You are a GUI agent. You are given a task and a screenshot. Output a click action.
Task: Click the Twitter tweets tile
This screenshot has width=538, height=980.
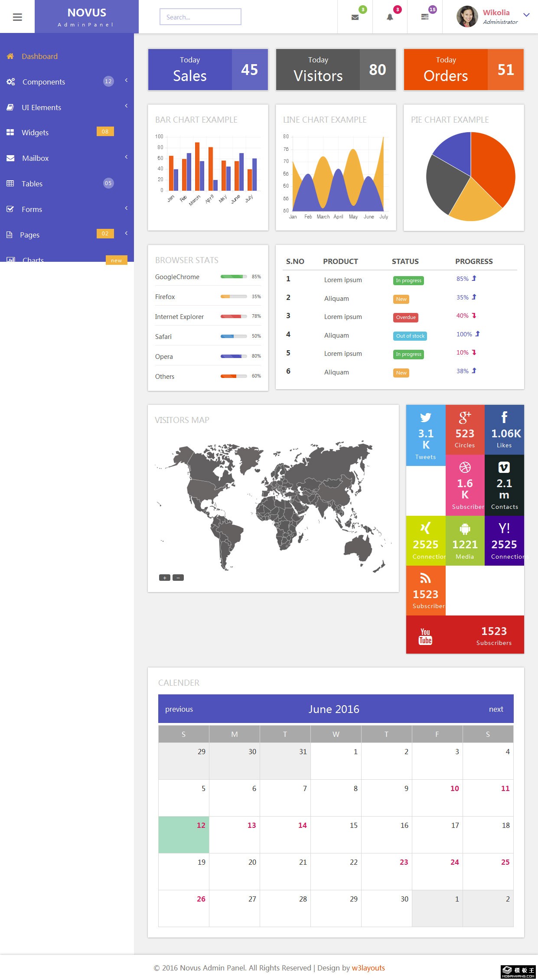(x=425, y=435)
